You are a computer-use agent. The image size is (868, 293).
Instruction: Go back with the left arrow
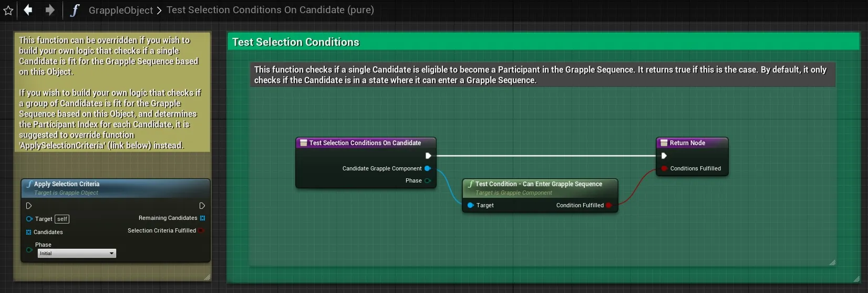pos(28,10)
